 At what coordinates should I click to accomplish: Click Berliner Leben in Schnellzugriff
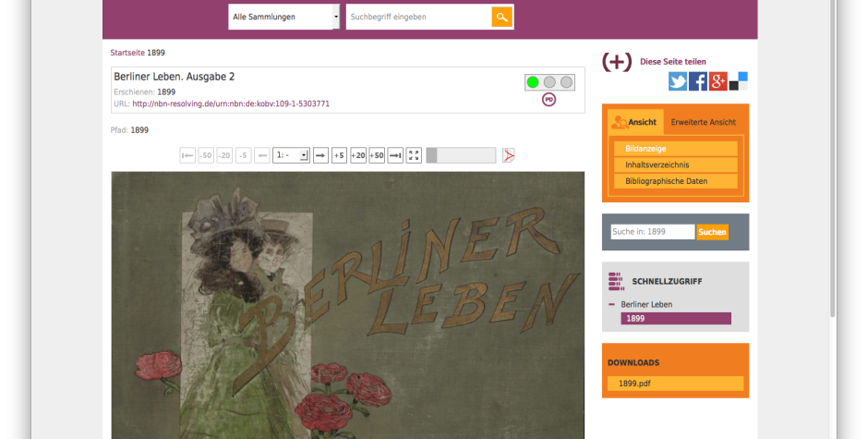pos(646,304)
